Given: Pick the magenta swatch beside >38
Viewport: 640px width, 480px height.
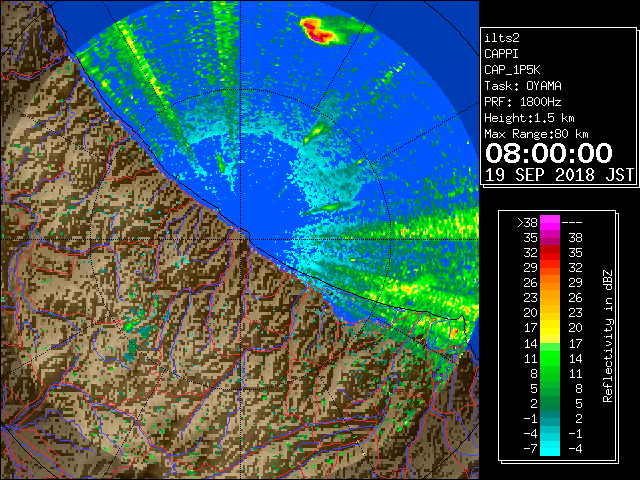Looking at the screenshot, I should point(550,223).
